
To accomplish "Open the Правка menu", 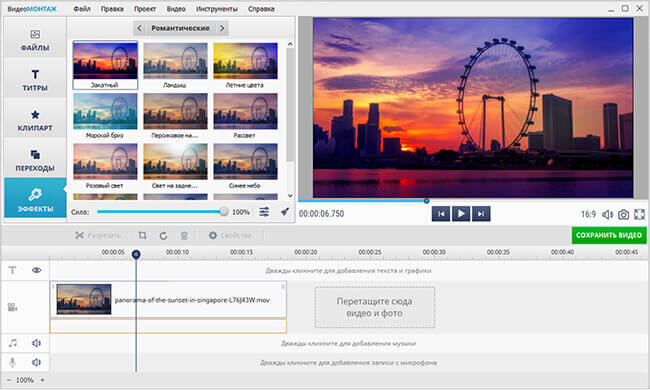I will click(112, 9).
